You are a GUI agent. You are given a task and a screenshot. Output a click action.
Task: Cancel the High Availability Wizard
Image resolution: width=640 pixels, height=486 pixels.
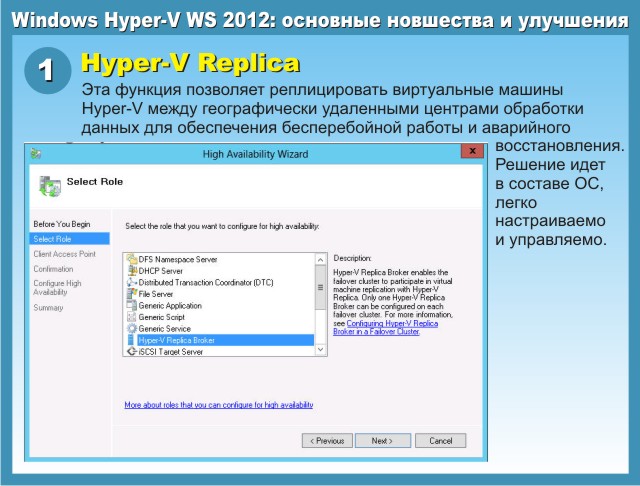440,441
